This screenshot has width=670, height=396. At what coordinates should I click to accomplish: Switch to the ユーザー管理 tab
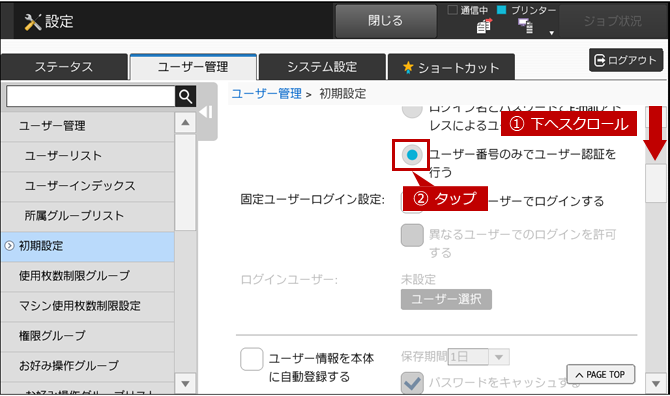click(x=193, y=67)
